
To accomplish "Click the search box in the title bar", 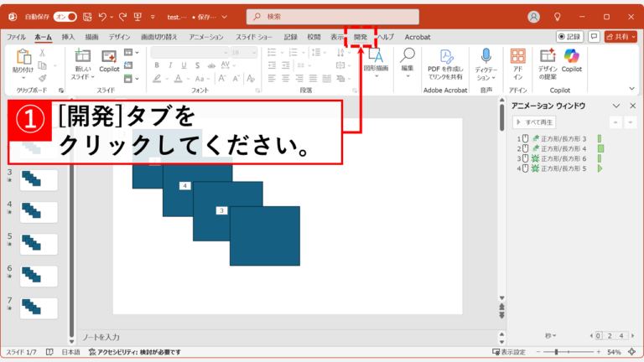I will pyautogui.click(x=333, y=17).
